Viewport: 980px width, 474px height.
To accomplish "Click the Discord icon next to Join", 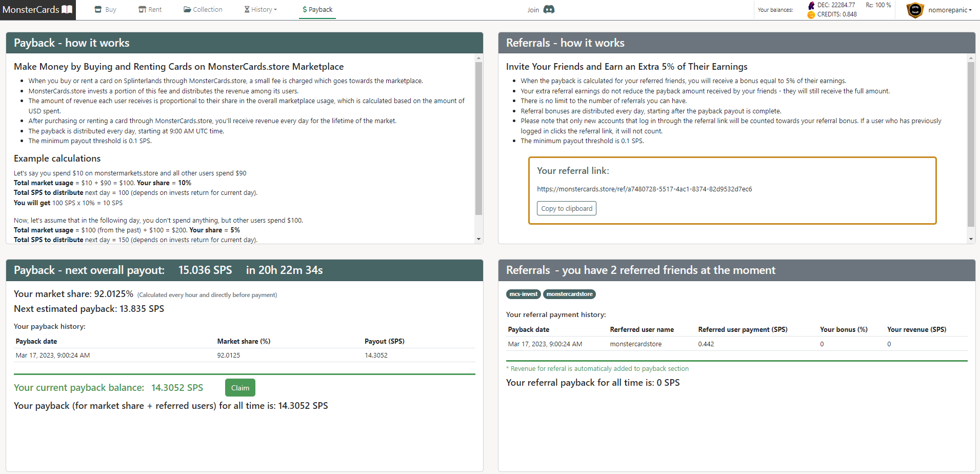I will pyautogui.click(x=549, y=10).
